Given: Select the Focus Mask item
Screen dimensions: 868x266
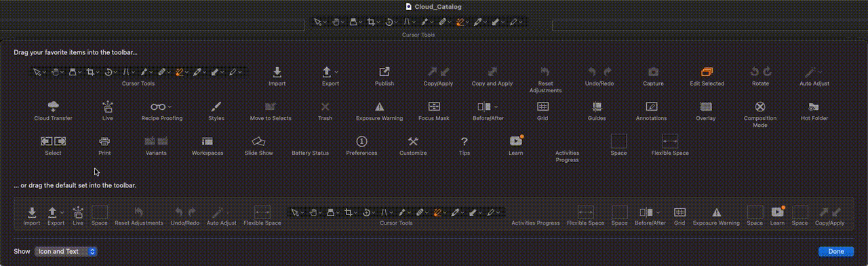Looking at the screenshot, I should pyautogui.click(x=434, y=111).
